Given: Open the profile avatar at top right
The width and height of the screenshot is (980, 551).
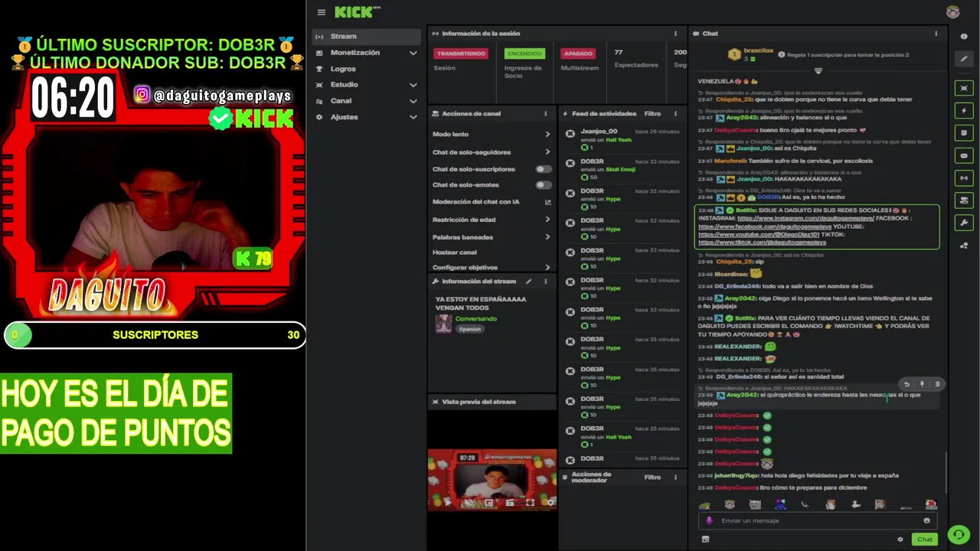Looking at the screenshot, I should pyautogui.click(x=953, y=12).
